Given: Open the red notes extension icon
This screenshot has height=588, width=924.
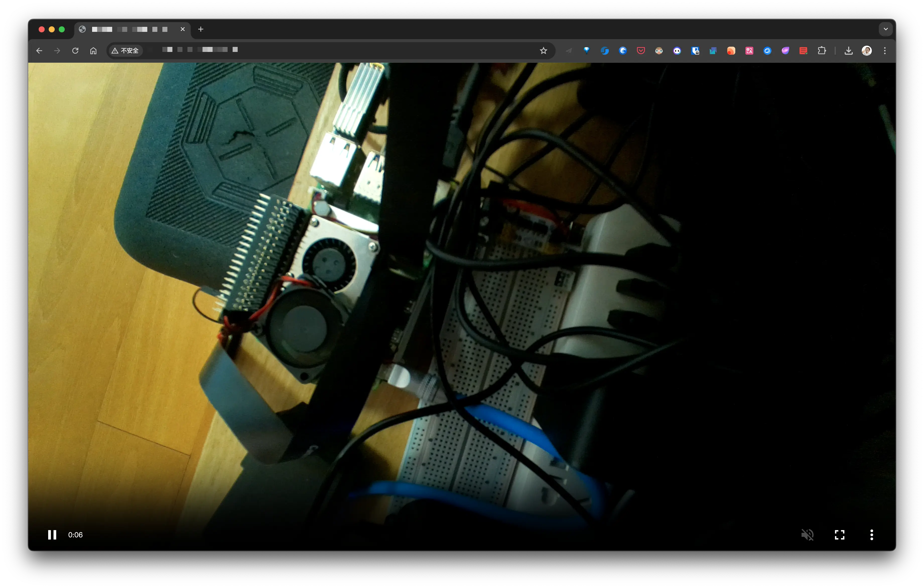Looking at the screenshot, I should (803, 51).
